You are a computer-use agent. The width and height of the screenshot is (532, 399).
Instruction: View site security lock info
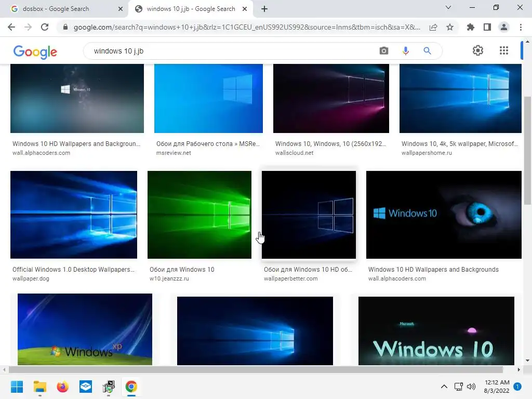(65, 27)
